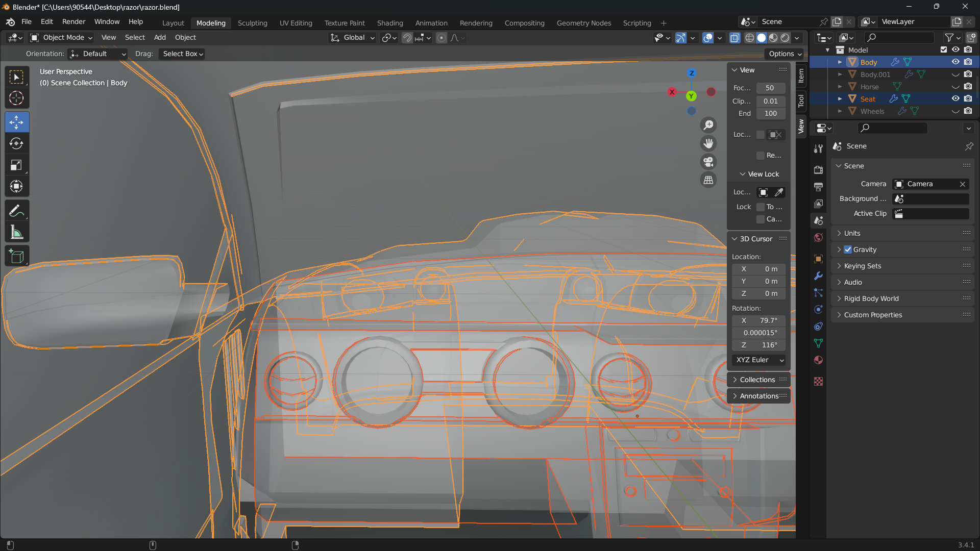Viewport: 980px width, 551px height.
Task: Activate the Measure tool
Action: [x=16, y=233]
